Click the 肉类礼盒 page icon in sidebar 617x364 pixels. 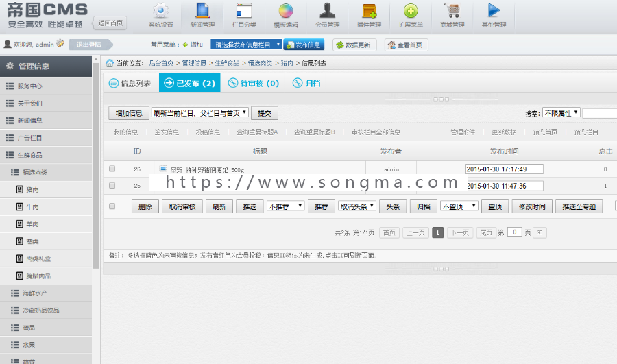click(x=20, y=258)
